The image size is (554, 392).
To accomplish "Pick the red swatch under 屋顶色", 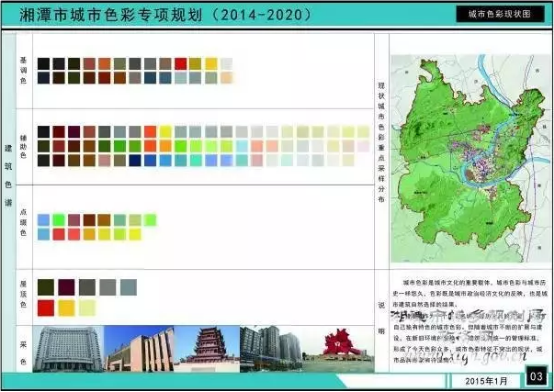I will point(46,308).
